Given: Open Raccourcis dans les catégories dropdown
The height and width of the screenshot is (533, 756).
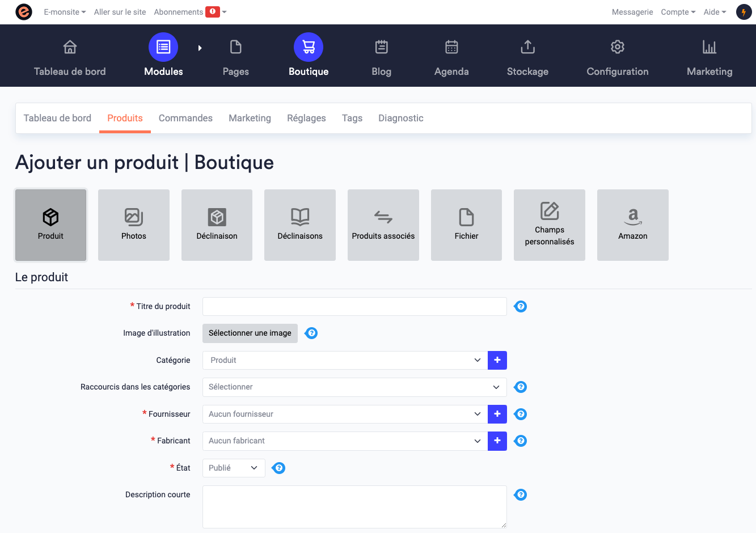Looking at the screenshot, I should (x=354, y=387).
